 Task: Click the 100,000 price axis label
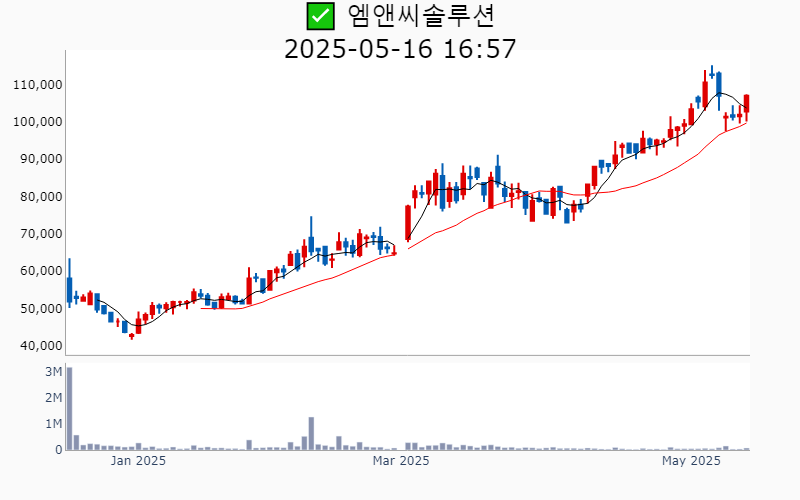[x=38, y=122]
